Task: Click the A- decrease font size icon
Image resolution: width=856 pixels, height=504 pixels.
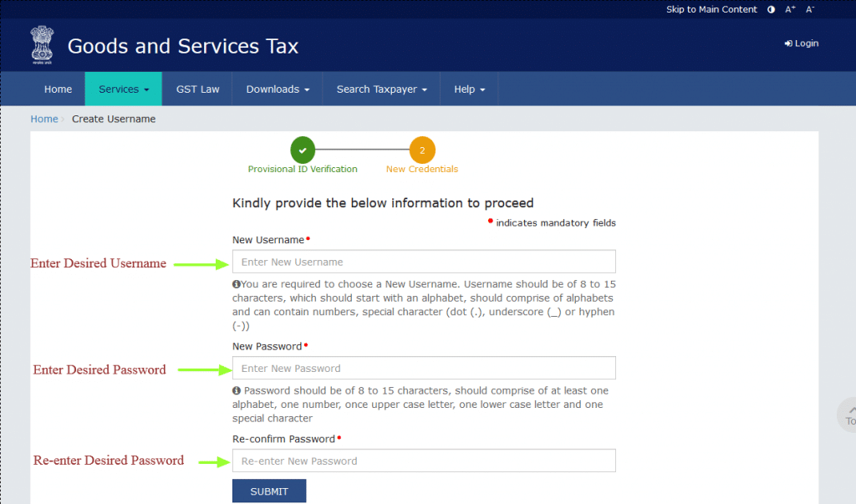Action: click(808, 8)
